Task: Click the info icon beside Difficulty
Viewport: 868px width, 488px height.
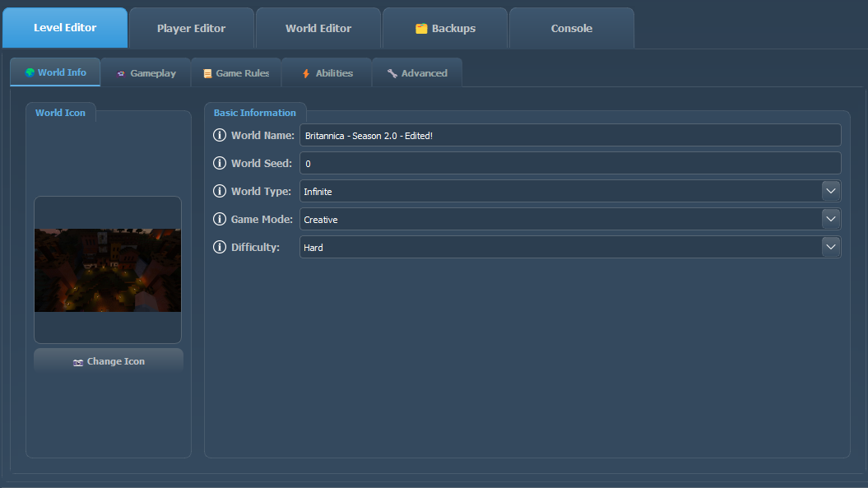Action: tap(220, 247)
